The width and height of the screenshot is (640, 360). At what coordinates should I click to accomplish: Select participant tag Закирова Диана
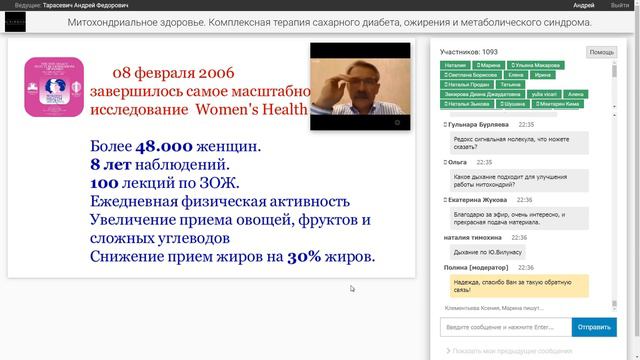pos(482,94)
